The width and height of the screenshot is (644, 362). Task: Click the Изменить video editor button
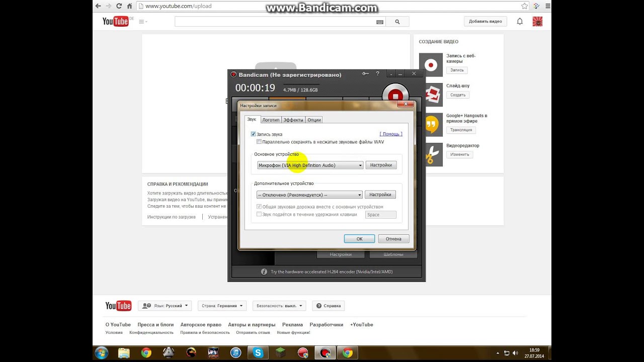tap(460, 154)
